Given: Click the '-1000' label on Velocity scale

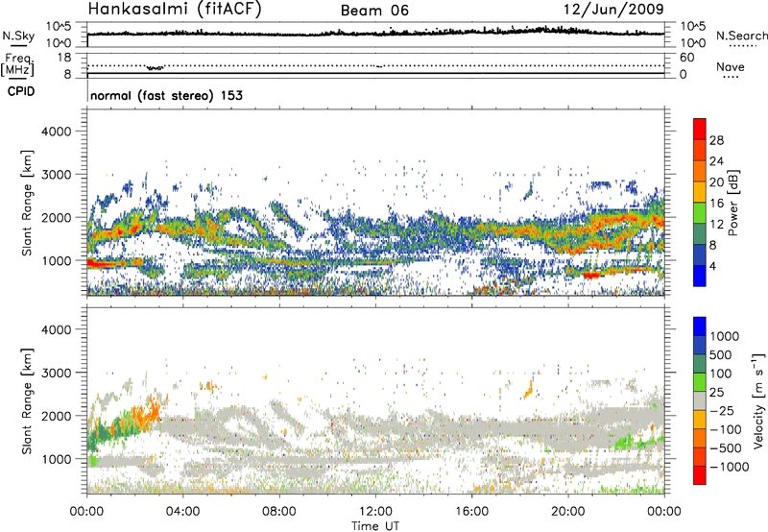Looking at the screenshot, I should [x=730, y=467].
